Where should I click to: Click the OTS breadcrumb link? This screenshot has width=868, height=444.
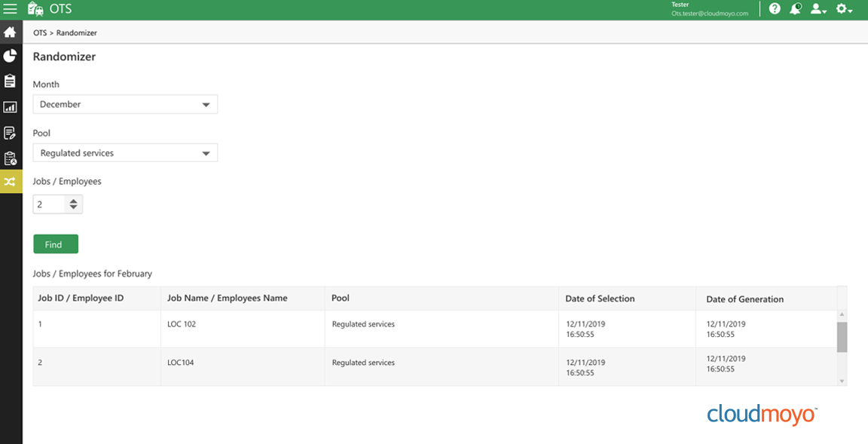[39, 33]
